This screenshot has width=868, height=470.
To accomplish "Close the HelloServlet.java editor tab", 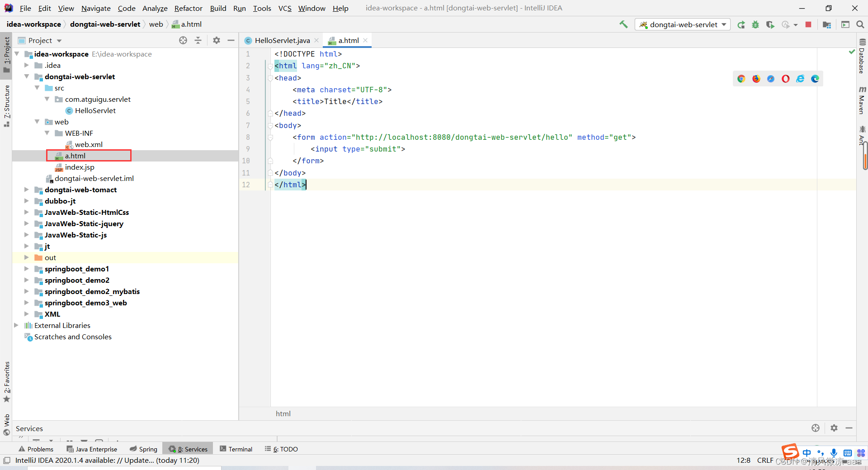I will pyautogui.click(x=316, y=40).
